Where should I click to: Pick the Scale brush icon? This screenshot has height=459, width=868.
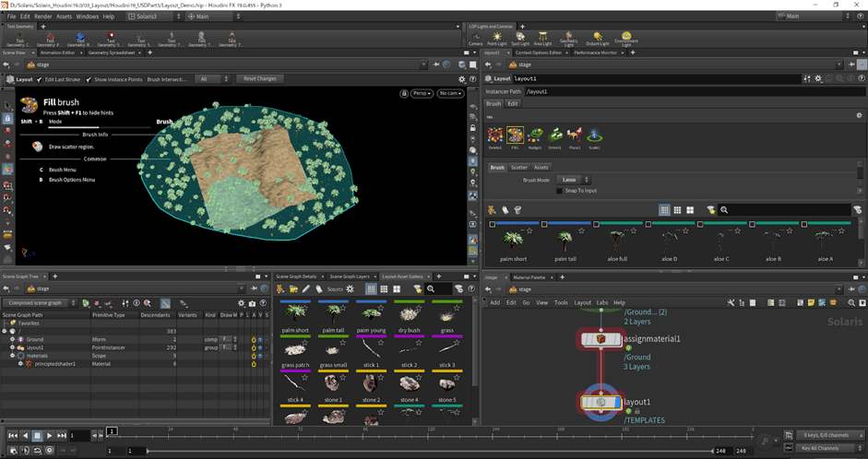click(x=595, y=136)
